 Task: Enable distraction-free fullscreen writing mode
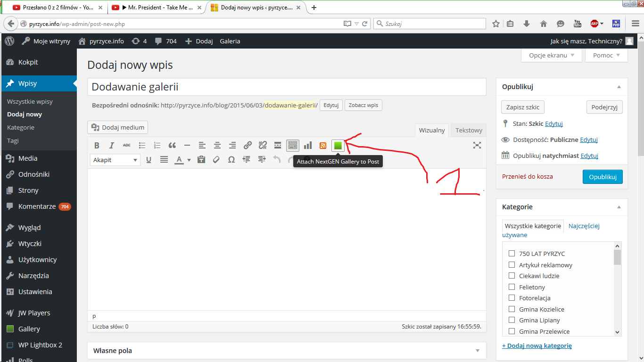point(477,146)
